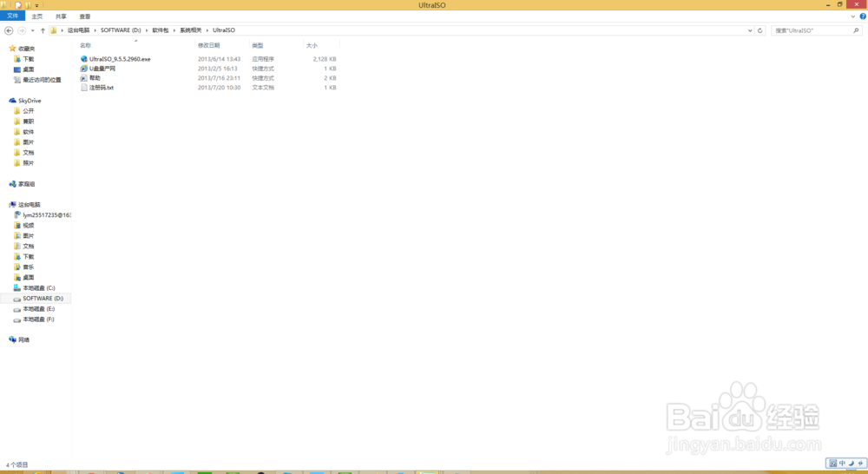868x474 pixels.
Task: Refresh the current folder view
Action: pyautogui.click(x=760, y=30)
